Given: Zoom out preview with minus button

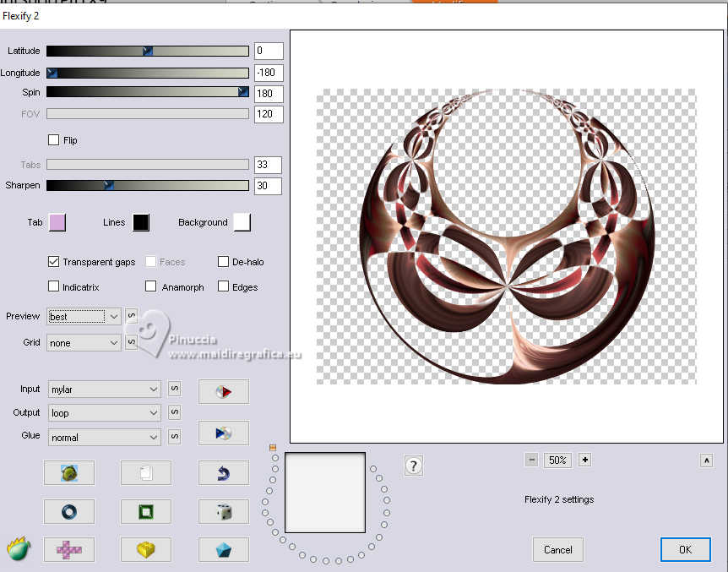Looking at the screenshot, I should click(x=532, y=460).
